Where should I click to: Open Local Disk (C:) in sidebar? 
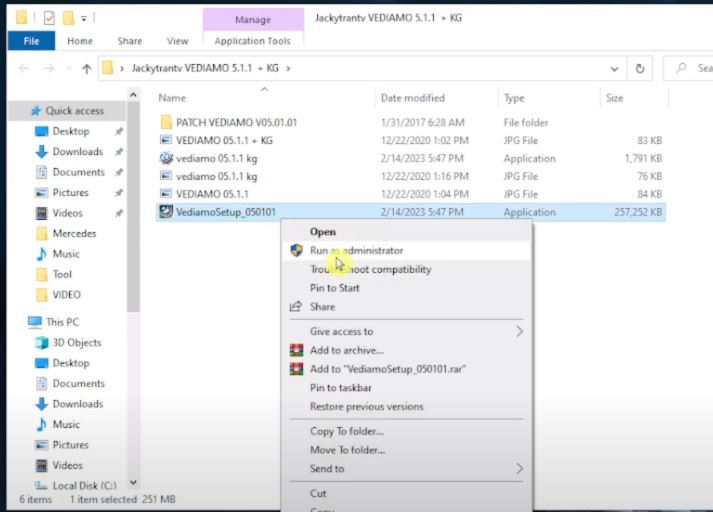click(x=84, y=486)
